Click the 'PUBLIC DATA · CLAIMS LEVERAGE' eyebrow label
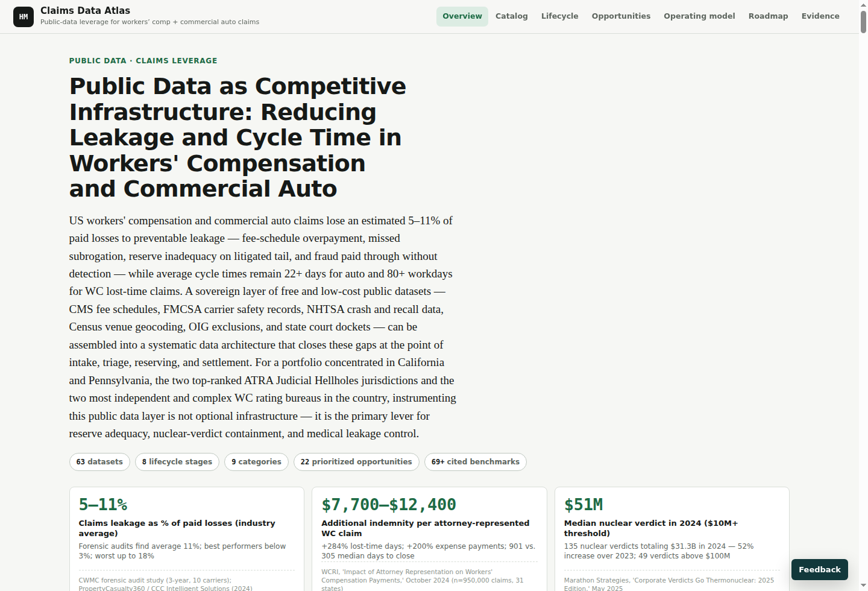Viewport: 868px width, 591px height. pyautogui.click(x=143, y=61)
